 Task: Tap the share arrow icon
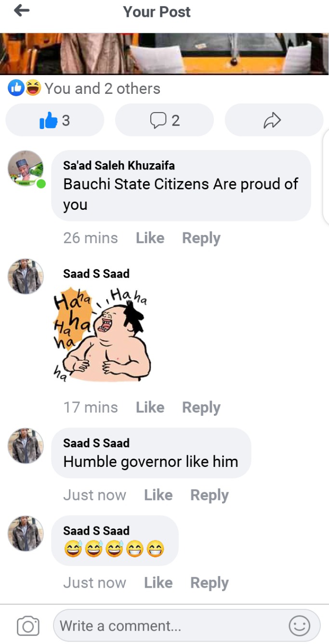(273, 120)
